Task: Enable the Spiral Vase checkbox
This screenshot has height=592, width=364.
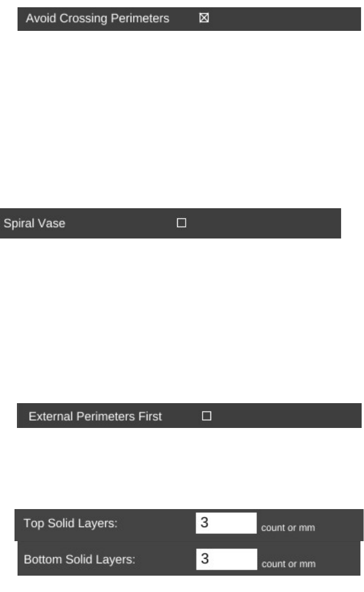Action: tap(181, 223)
